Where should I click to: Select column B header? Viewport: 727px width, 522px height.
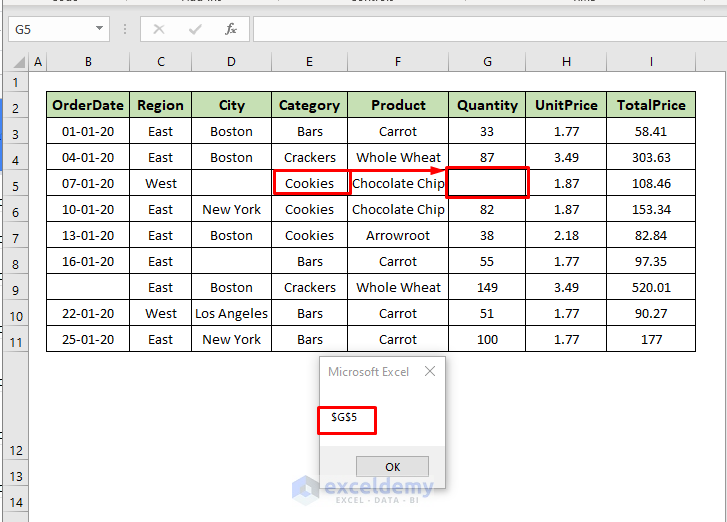tap(88, 62)
